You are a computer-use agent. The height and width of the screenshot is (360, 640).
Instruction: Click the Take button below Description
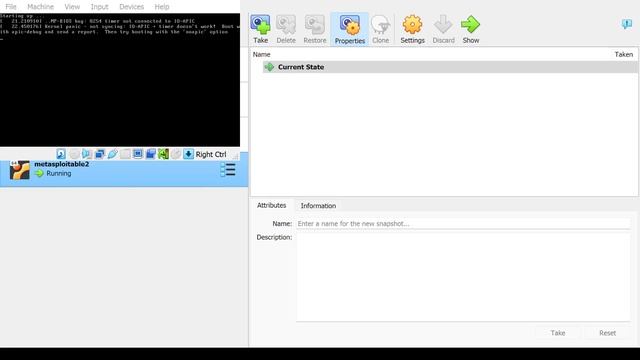tap(558, 333)
